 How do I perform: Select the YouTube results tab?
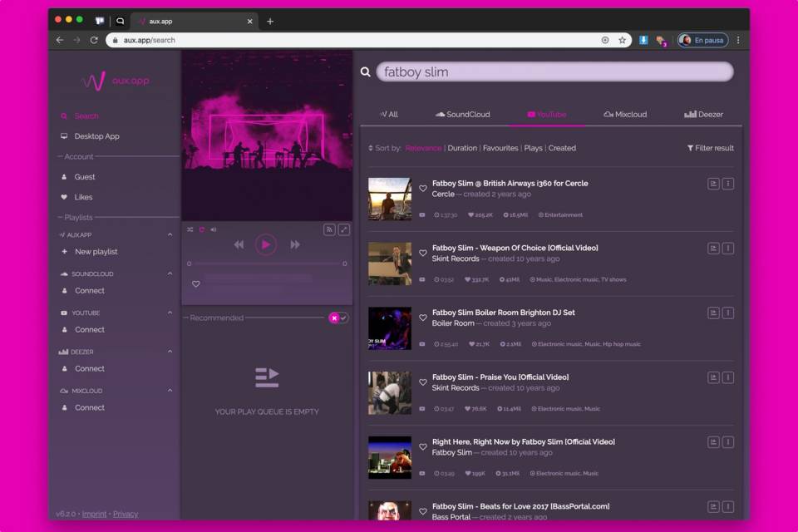[547, 115]
